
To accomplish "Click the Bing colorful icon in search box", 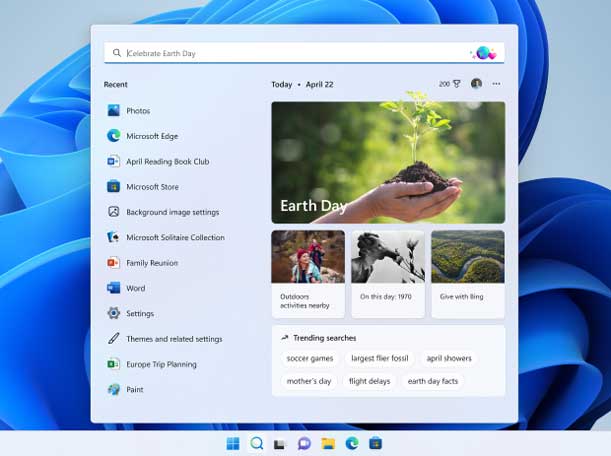I will 483,53.
